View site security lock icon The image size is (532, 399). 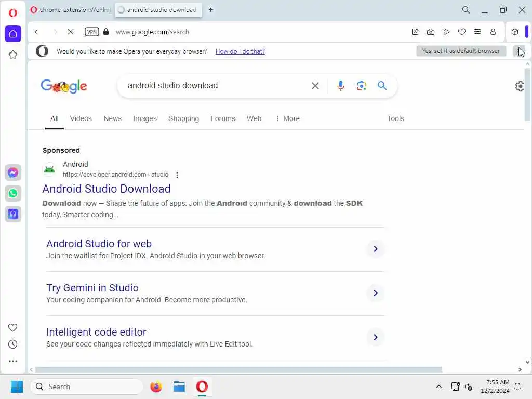[x=106, y=32]
